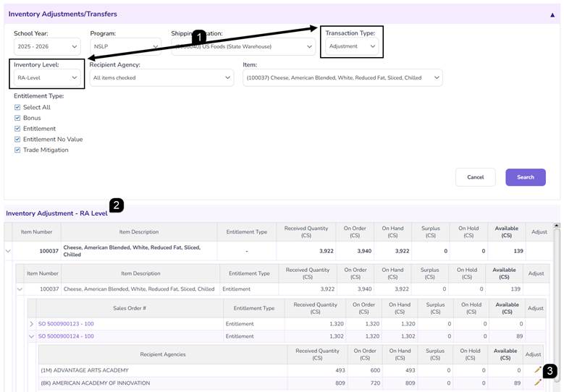Toggle the Entitlement checkbox
The width and height of the screenshot is (564, 392).
17,129
